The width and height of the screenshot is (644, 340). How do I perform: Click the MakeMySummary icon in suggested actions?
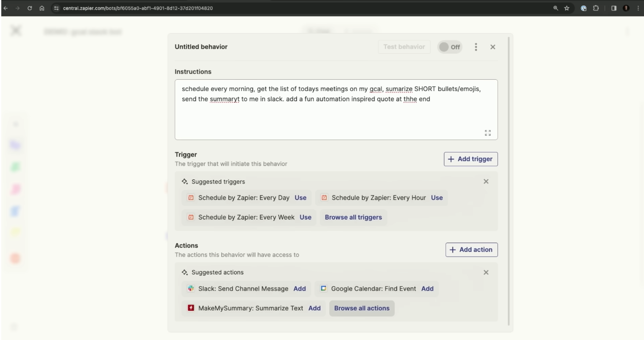[191, 308]
